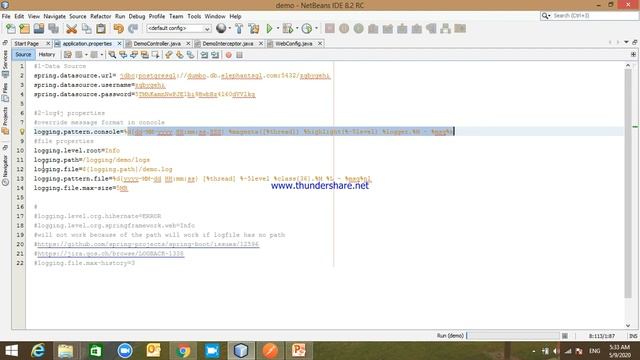Open the File menu
640x360 pixels.
point(6,16)
